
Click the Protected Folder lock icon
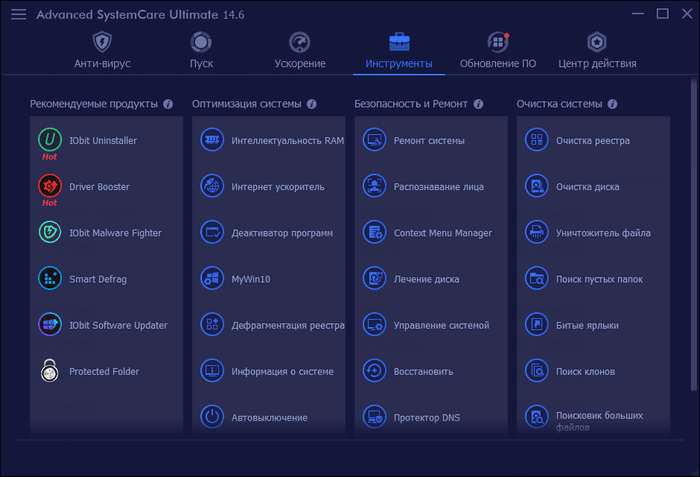49,371
